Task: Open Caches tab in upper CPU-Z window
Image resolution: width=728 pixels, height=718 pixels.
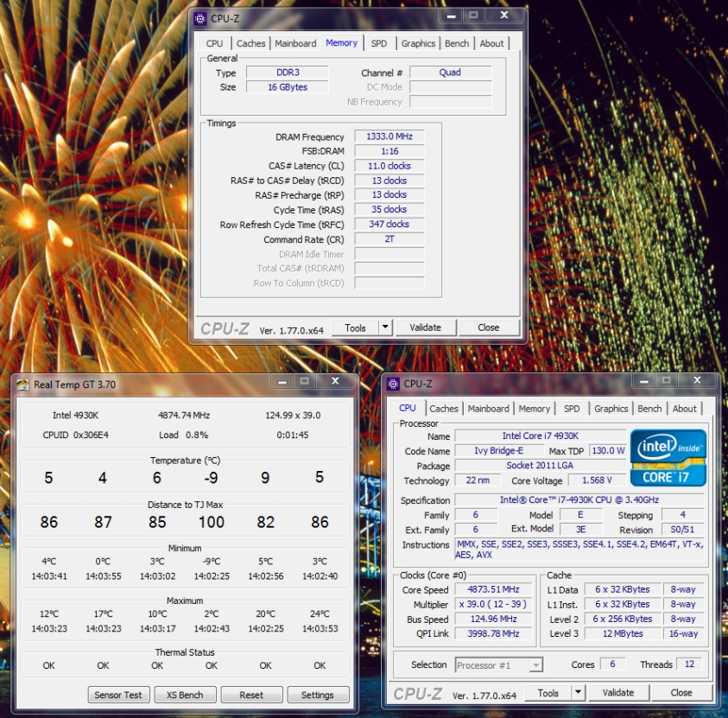Action: [250, 43]
